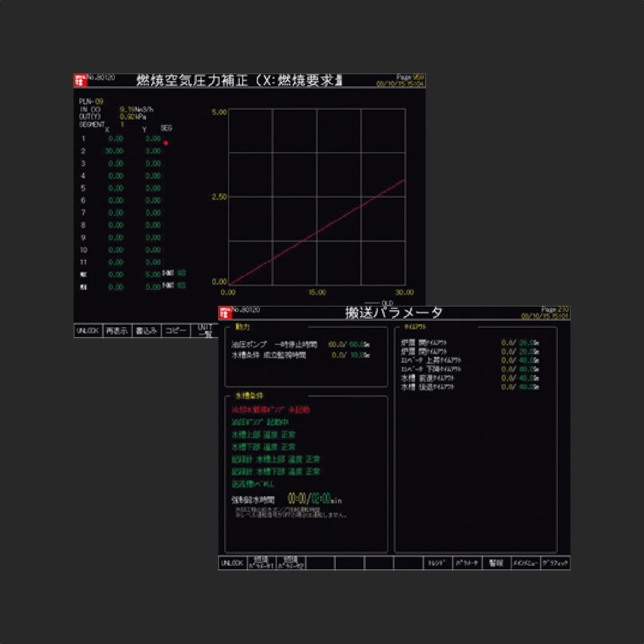Click the タイムアウト group heading
Screen dimensions: 644x644
[x=415, y=327]
